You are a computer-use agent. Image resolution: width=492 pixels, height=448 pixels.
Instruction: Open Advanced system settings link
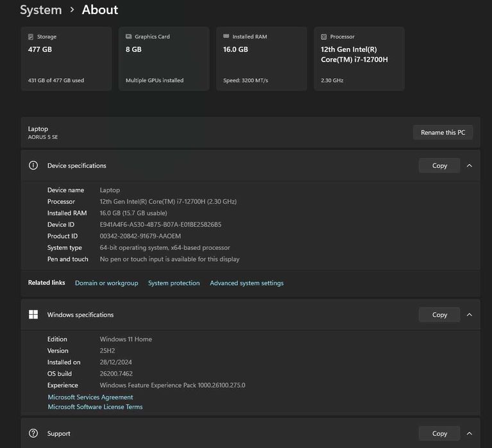[246, 283]
